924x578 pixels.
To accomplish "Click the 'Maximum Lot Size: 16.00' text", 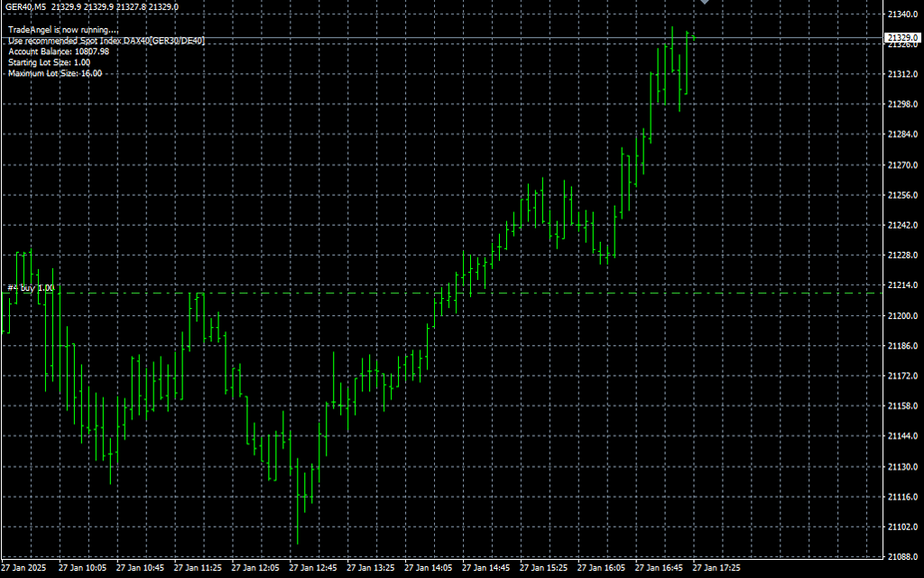I will pos(54,73).
